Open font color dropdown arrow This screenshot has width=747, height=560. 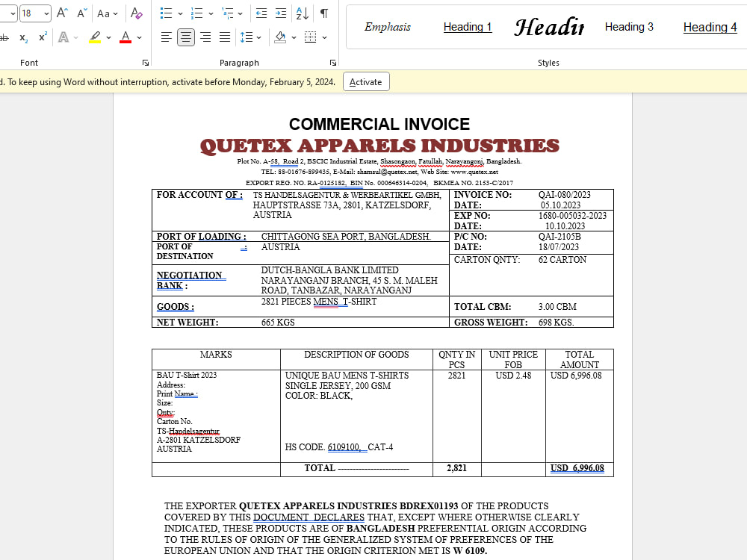pyautogui.click(x=139, y=37)
